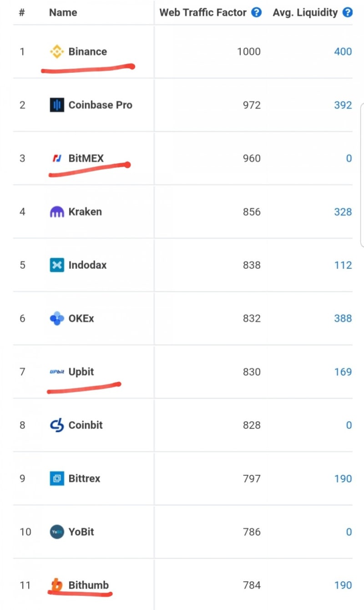Screen dimensions: 364x610
Task: Click the Binance exchange logo
Action: point(56,51)
